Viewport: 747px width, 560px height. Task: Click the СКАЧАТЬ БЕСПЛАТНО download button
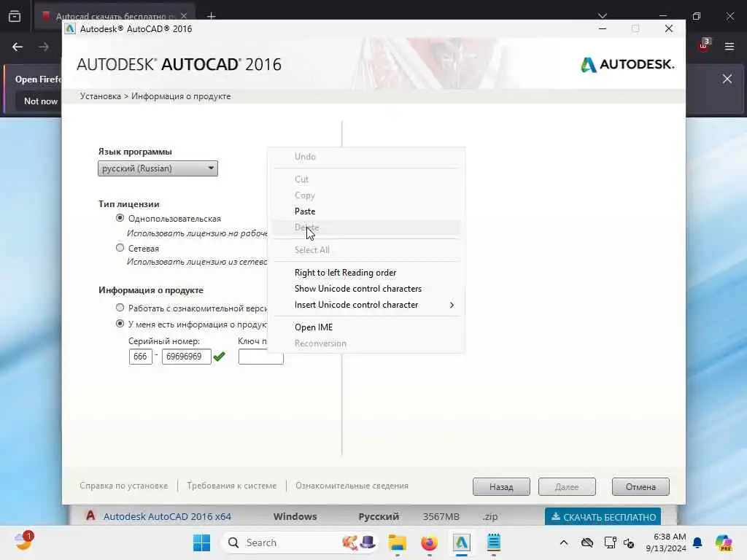603,517
